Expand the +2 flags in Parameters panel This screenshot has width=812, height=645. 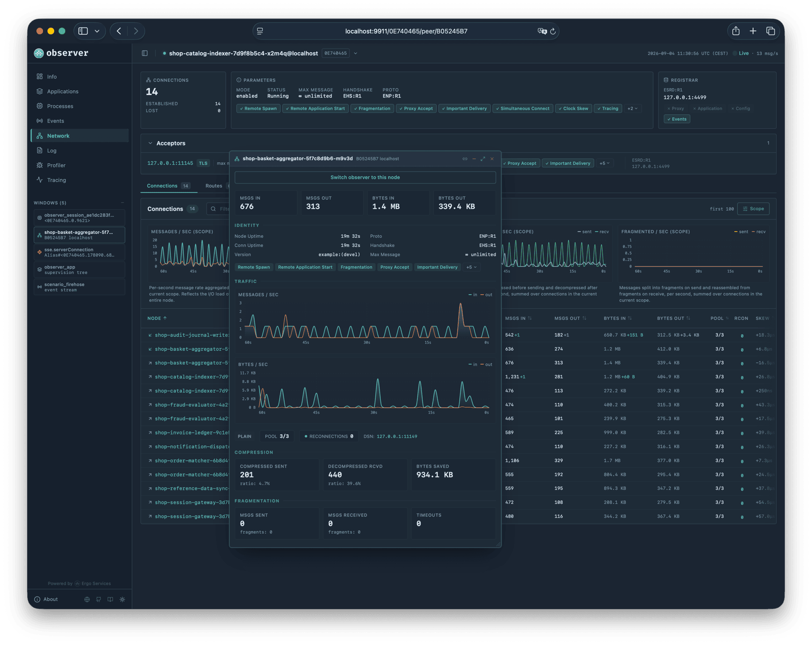click(633, 109)
